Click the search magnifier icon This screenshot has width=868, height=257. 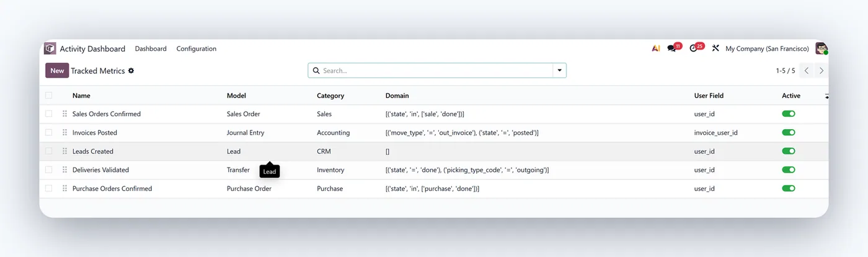[x=316, y=71]
